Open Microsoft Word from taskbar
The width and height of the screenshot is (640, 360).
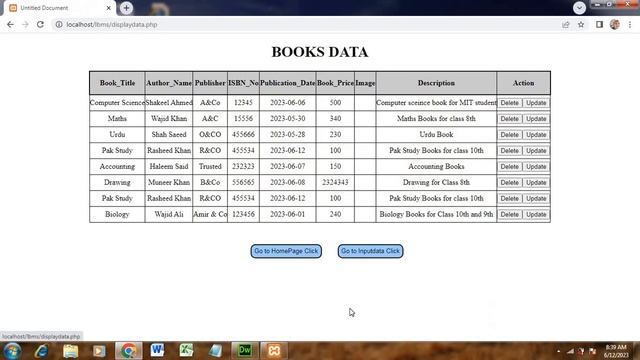point(157,350)
